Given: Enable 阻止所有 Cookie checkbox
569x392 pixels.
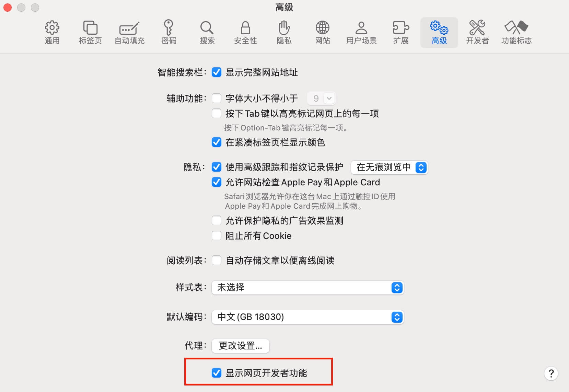Looking at the screenshot, I should pos(217,236).
